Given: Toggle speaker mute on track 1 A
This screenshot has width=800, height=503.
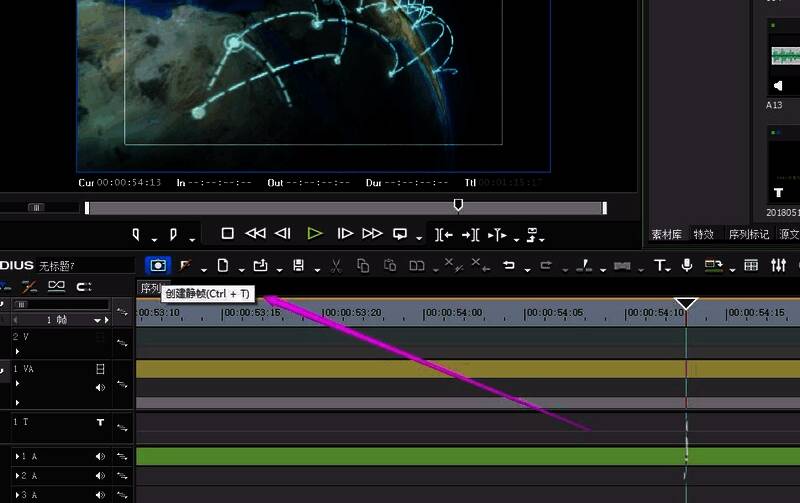Looking at the screenshot, I should point(100,456).
